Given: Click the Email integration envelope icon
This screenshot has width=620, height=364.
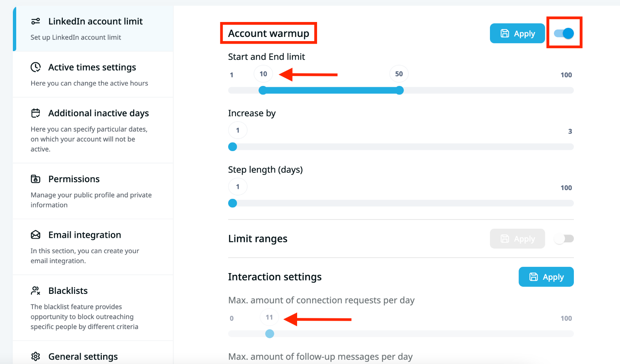Looking at the screenshot, I should click(36, 235).
